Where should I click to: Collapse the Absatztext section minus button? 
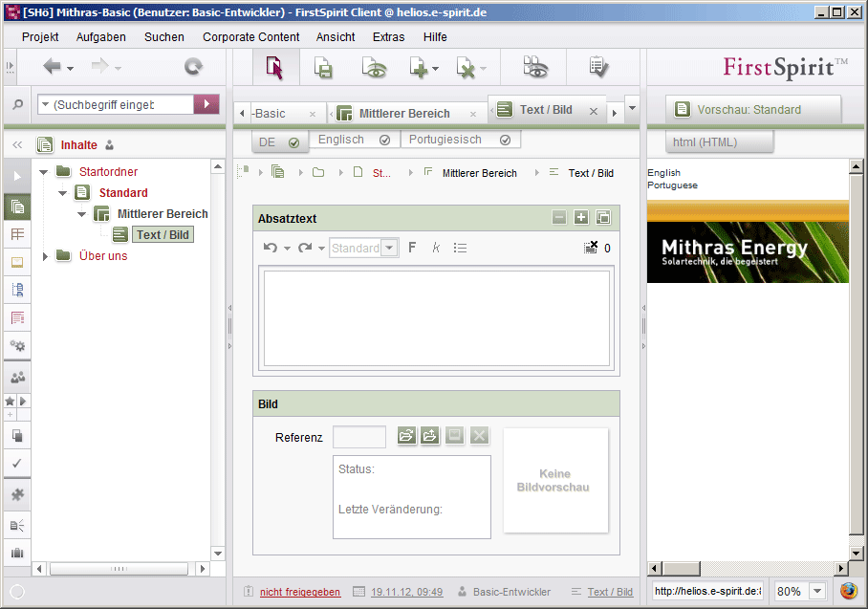pyautogui.click(x=559, y=218)
